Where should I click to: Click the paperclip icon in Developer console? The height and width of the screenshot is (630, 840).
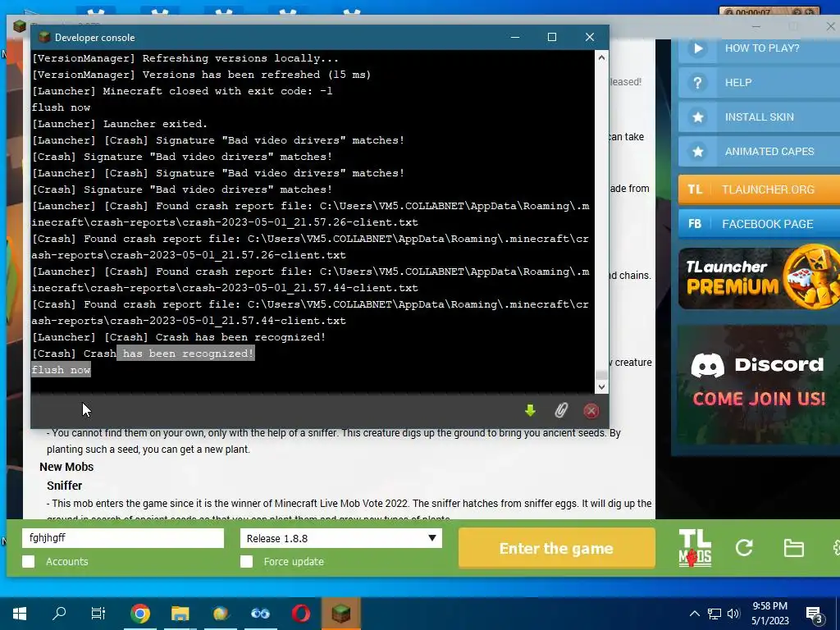[x=561, y=410]
